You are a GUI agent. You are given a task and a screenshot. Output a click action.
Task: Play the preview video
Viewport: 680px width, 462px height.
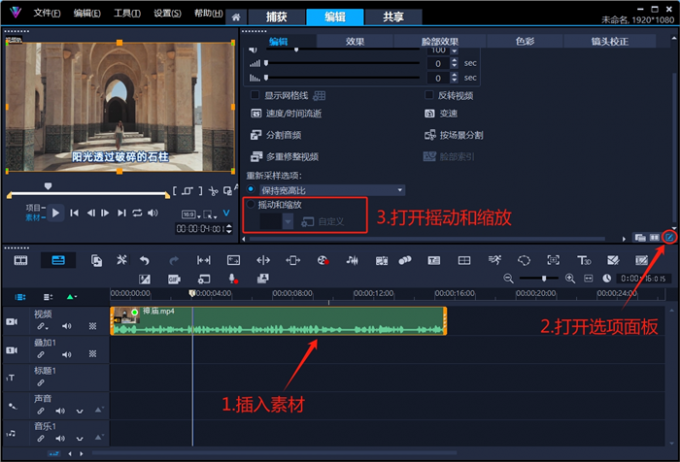click(56, 213)
